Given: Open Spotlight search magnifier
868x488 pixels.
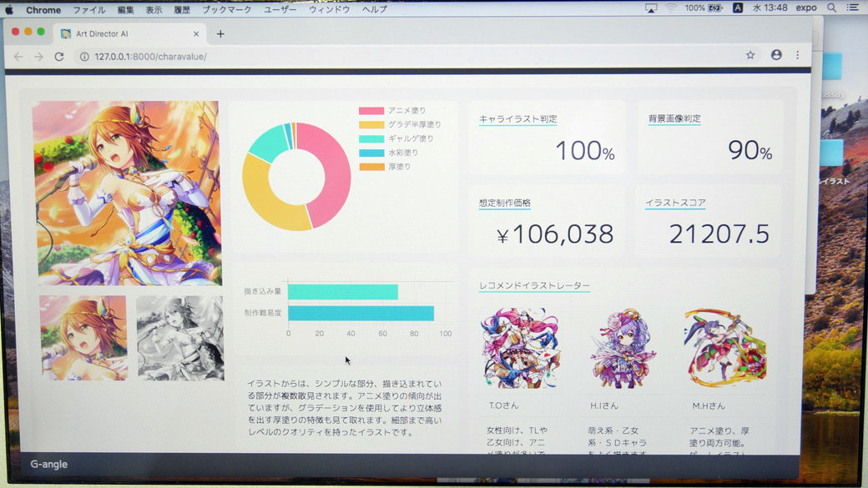Looking at the screenshot, I should pos(831,8).
